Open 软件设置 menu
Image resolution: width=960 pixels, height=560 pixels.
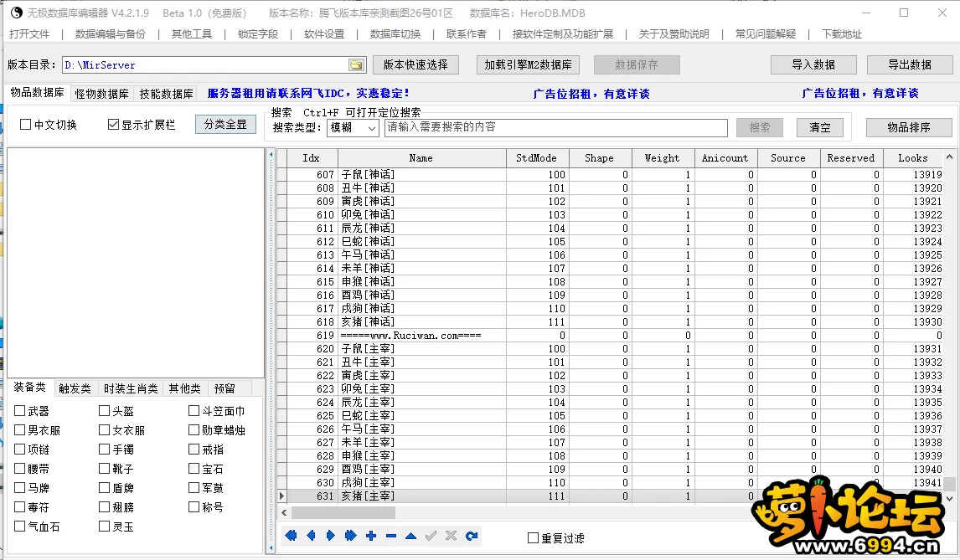[x=324, y=33]
